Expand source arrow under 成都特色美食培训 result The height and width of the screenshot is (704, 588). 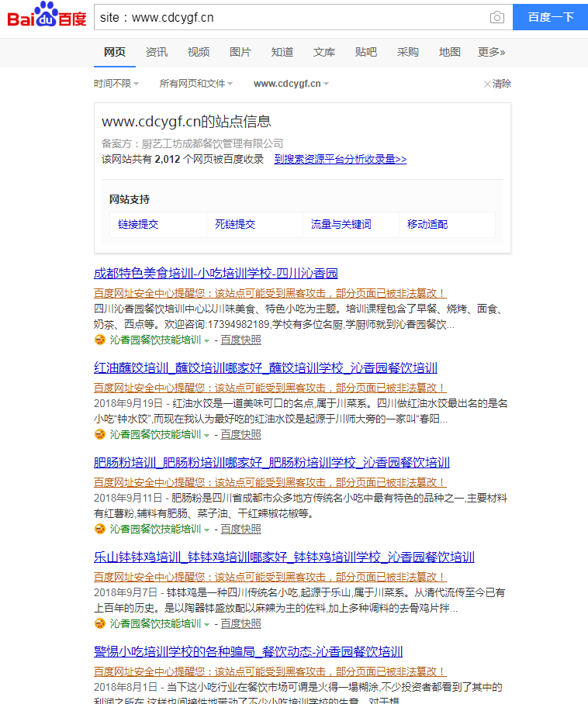[x=206, y=341]
